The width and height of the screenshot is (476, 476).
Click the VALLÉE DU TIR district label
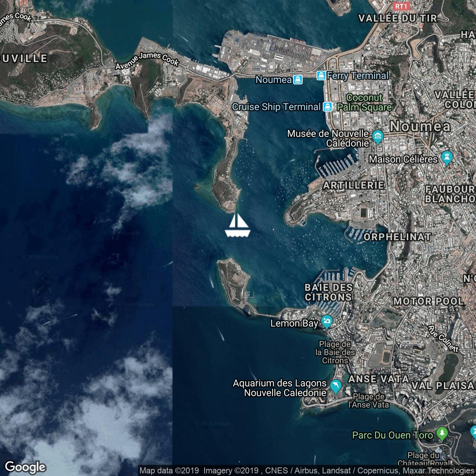click(x=398, y=18)
